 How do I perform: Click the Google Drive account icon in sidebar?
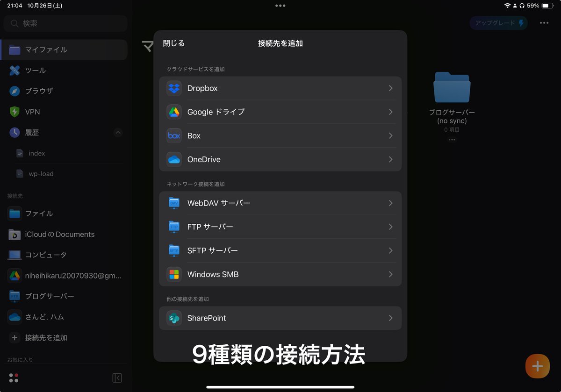[x=14, y=276]
